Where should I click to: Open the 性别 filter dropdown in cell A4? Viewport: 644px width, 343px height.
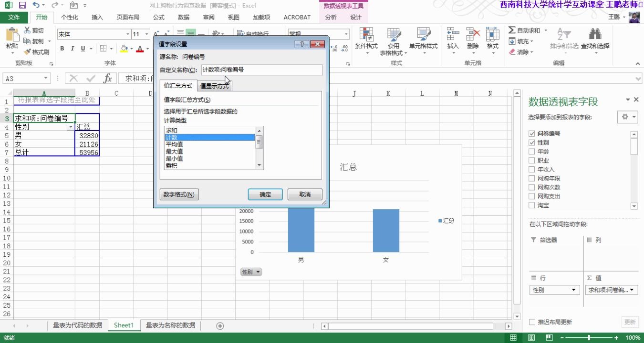click(71, 127)
